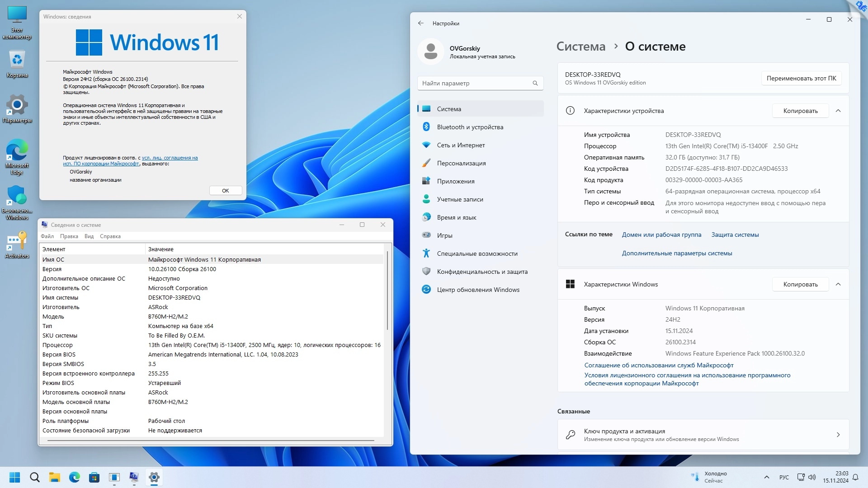Click the Найти параметр search field

(475, 83)
